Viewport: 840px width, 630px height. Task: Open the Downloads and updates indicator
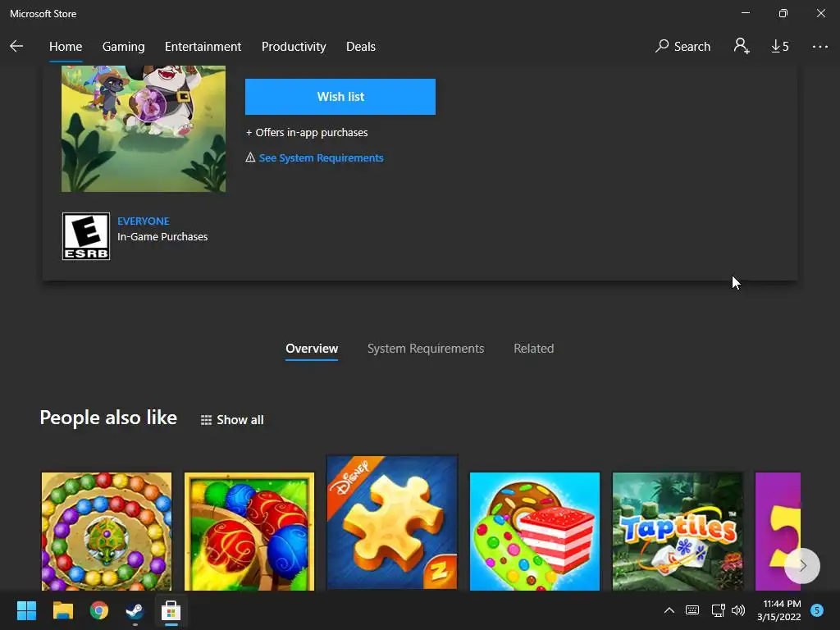pyautogui.click(x=780, y=47)
